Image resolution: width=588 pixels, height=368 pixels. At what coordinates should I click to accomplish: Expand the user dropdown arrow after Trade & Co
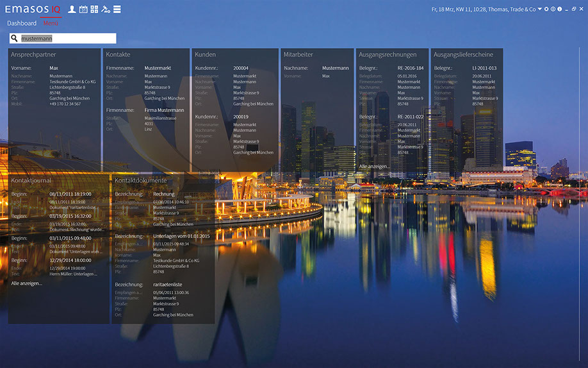(x=540, y=10)
